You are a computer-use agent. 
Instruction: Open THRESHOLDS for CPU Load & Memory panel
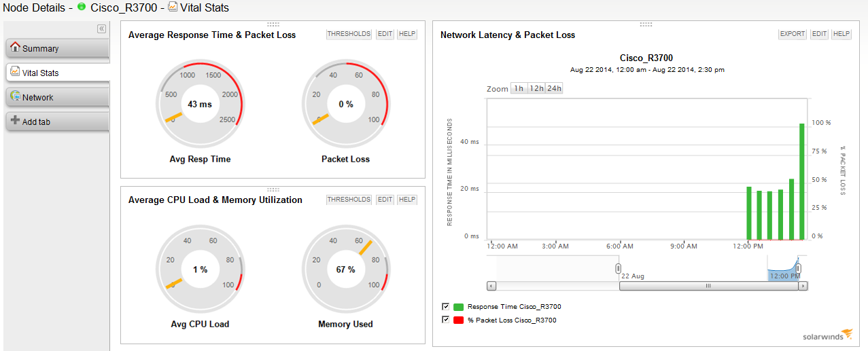pos(349,200)
